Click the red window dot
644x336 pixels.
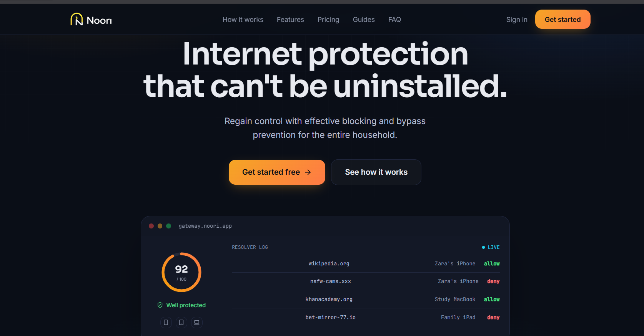point(151,226)
